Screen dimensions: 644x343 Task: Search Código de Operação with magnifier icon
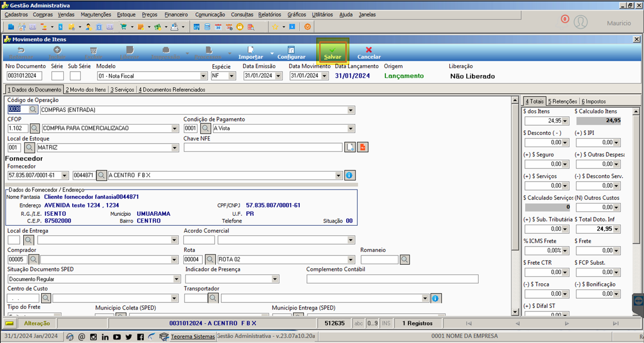33,110
